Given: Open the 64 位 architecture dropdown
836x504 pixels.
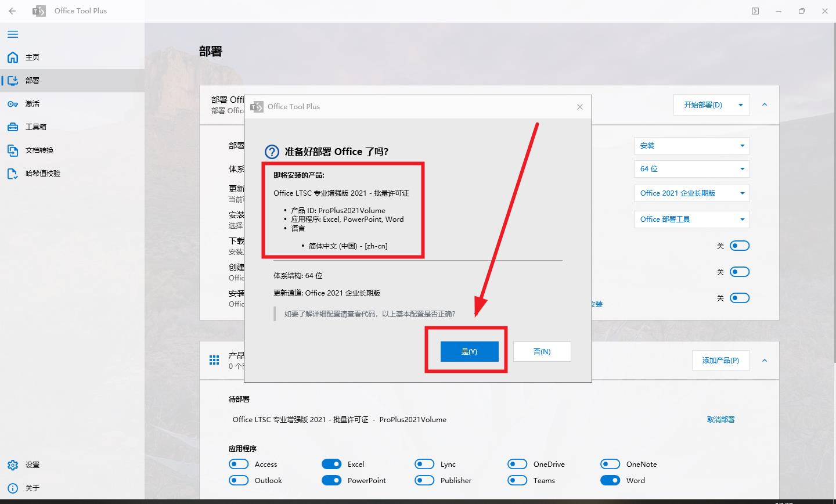Looking at the screenshot, I should click(691, 168).
